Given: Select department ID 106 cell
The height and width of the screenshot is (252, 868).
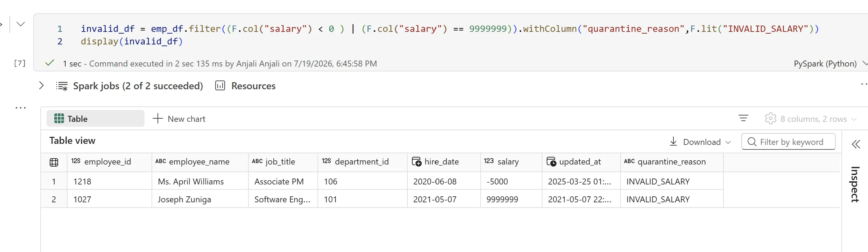Looking at the screenshot, I should click(363, 181).
